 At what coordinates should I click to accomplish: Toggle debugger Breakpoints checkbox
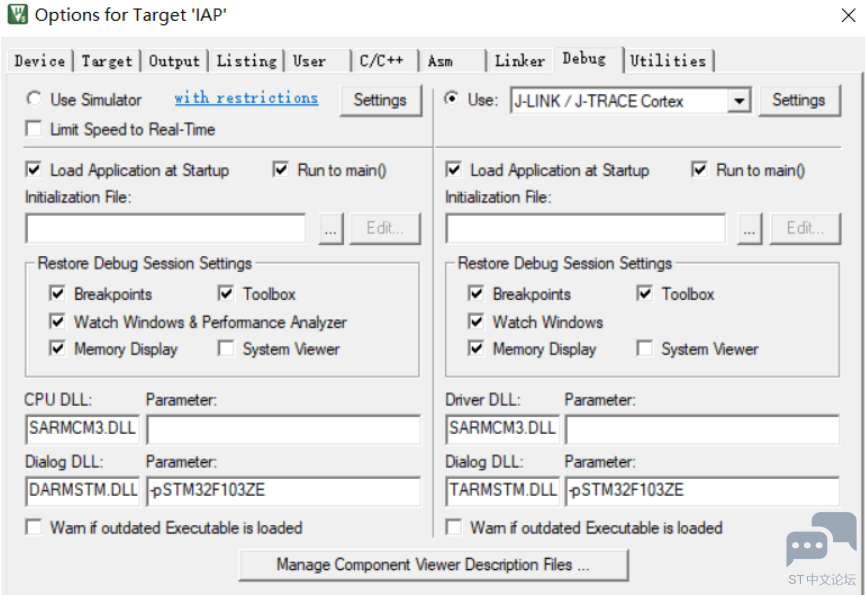pos(476,293)
